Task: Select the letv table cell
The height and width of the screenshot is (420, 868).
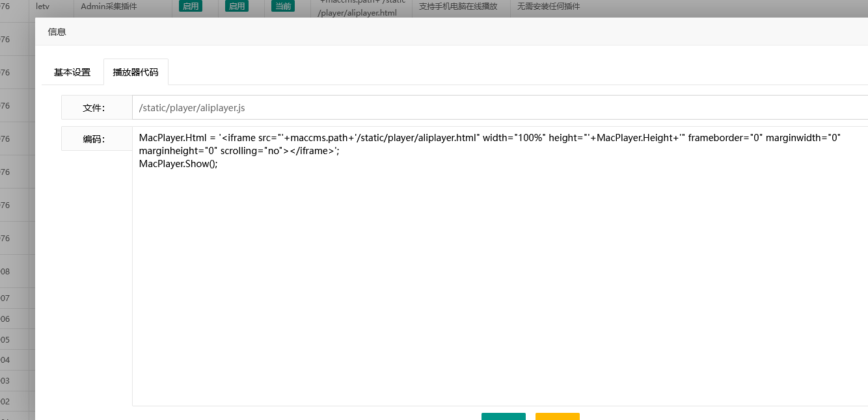Action: coord(43,7)
